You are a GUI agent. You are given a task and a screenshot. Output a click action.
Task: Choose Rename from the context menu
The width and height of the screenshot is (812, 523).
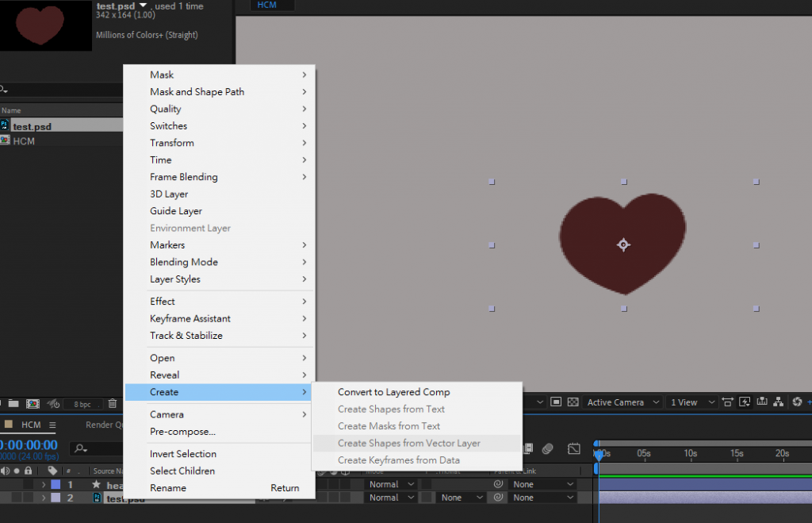point(220,488)
